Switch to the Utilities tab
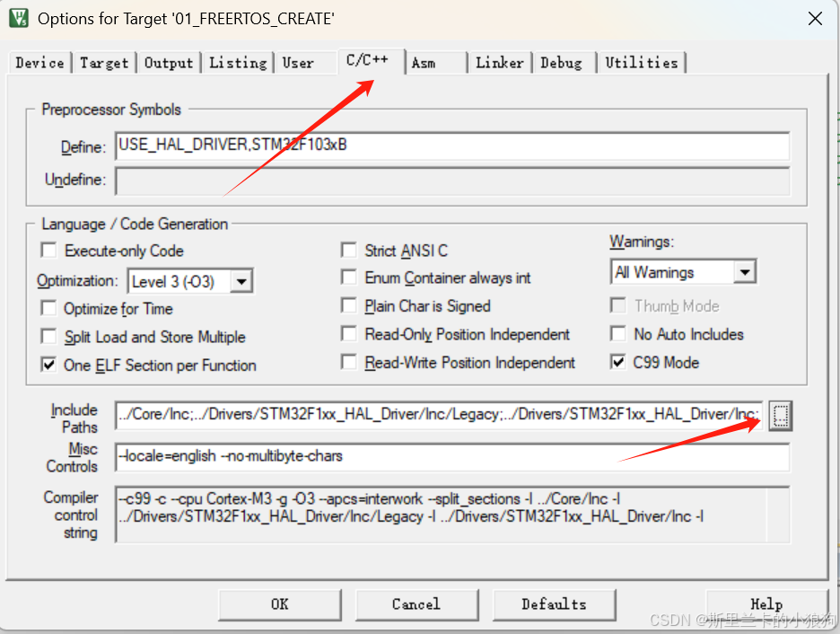 tap(642, 63)
